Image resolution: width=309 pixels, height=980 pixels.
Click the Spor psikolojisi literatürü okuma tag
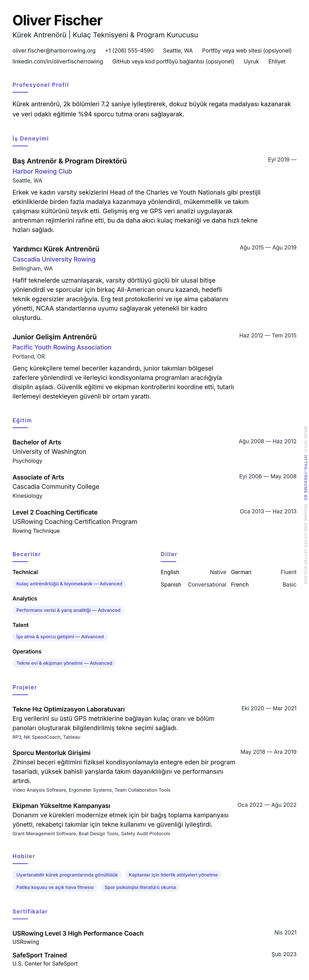(x=140, y=887)
